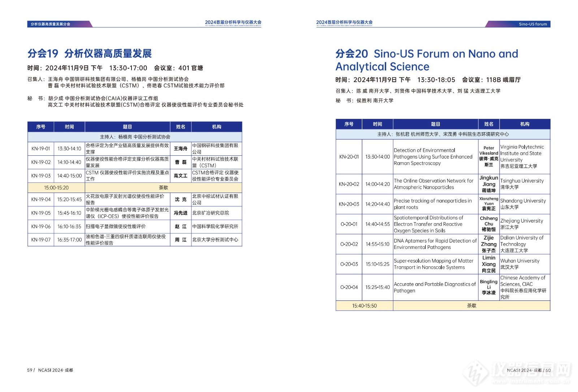This screenshot has height=392, width=578.
Task: Select the cell 'KN-19-05'
Action: (x=41, y=213)
